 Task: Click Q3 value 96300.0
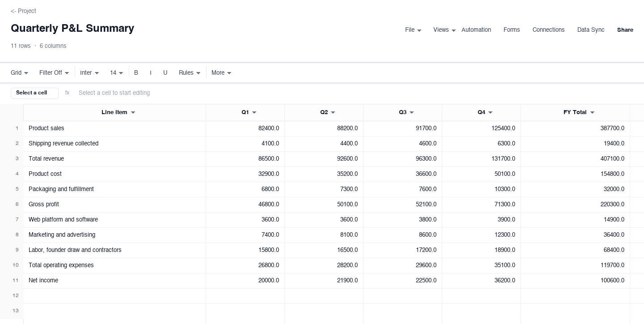(x=402, y=159)
